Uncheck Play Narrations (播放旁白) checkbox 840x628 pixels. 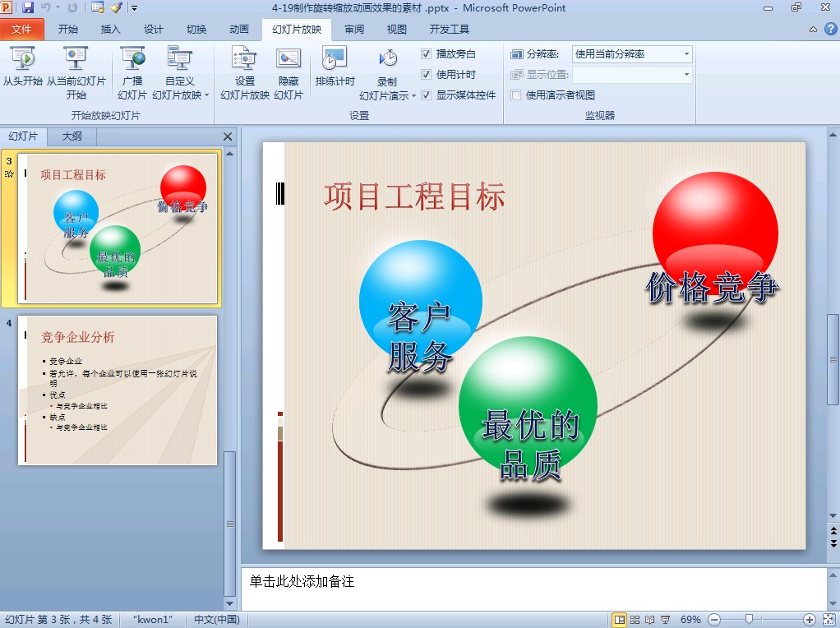click(426, 54)
